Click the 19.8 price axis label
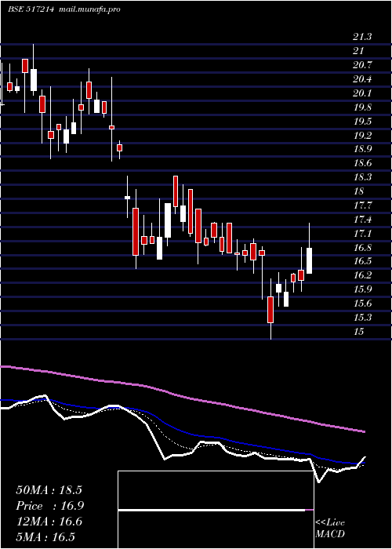Image resolution: width=392 pixels, height=549 pixels. click(x=362, y=107)
